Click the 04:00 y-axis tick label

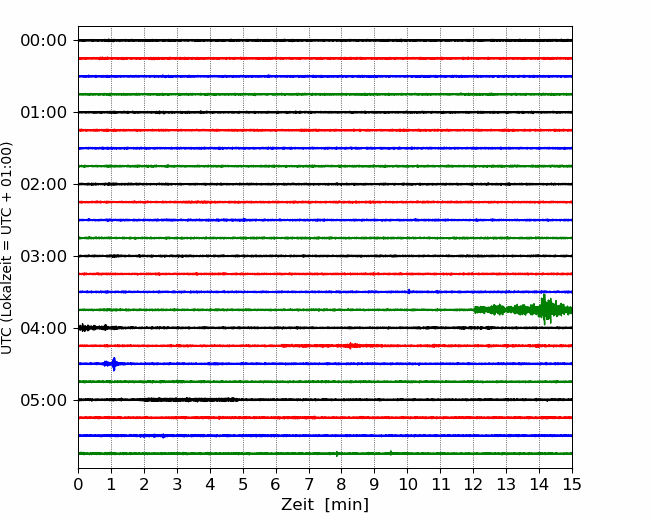(x=44, y=328)
